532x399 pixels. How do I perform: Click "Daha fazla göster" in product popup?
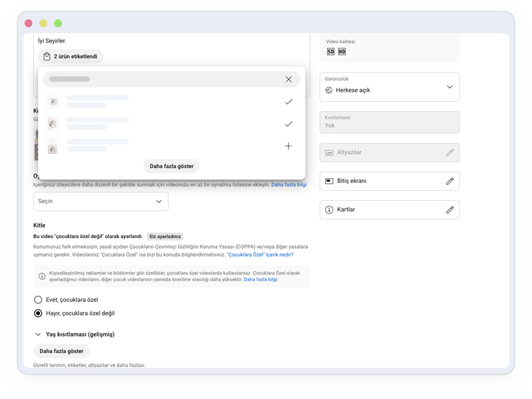(172, 166)
